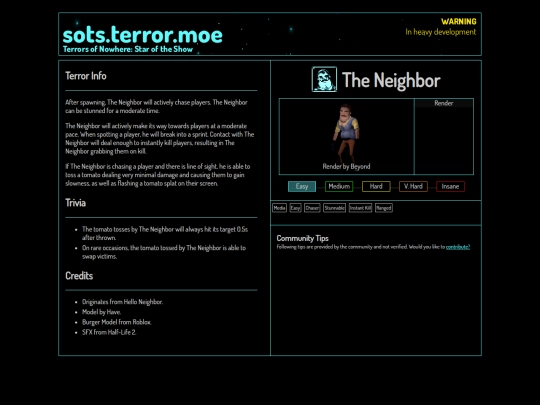540x405 pixels.
Task: Click the Media tag
Action: [279, 208]
